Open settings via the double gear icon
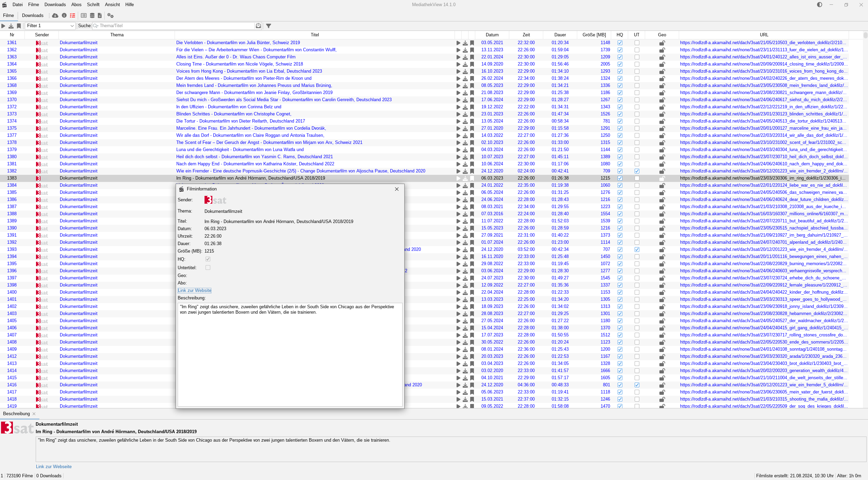 pos(110,16)
